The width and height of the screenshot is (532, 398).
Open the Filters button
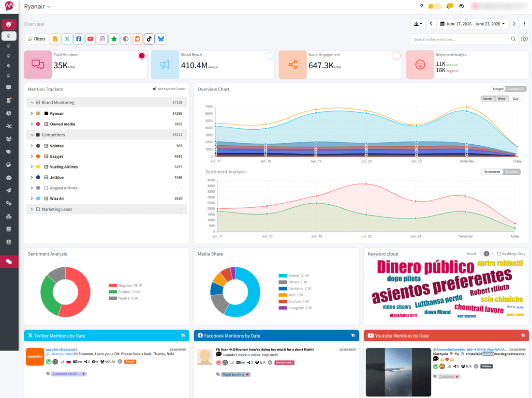point(37,39)
